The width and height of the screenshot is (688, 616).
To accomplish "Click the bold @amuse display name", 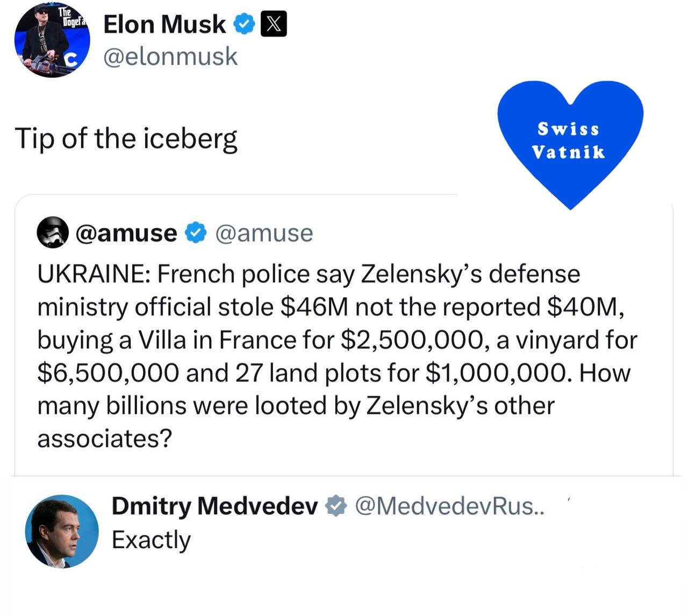I will (x=126, y=233).
